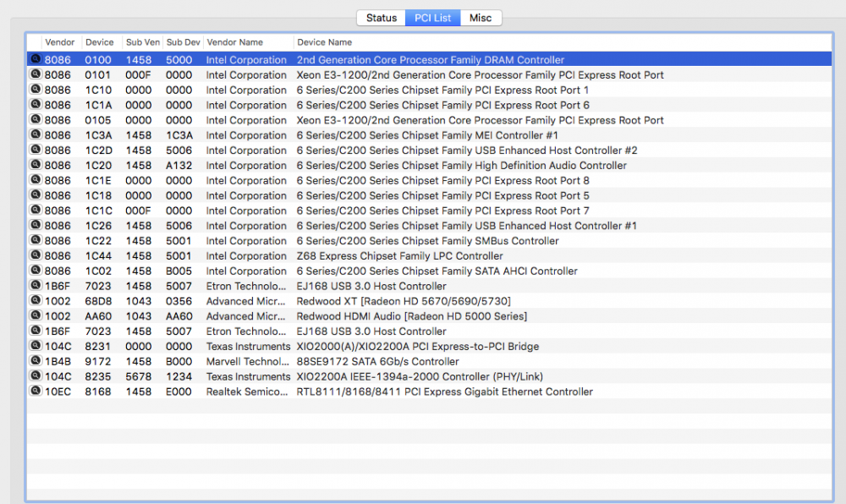The height and width of the screenshot is (504, 846).
Task: Click the sub device cell E000
Action: click(x=179, y=392)
